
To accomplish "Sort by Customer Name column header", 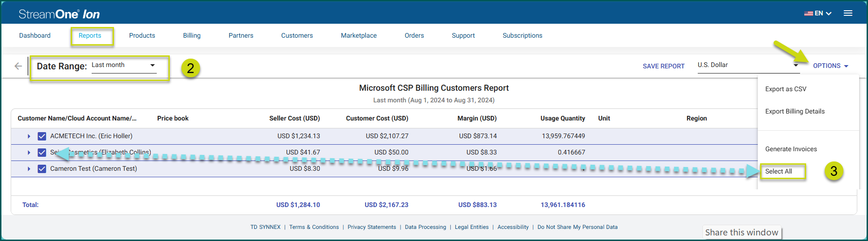I will 77,118.
